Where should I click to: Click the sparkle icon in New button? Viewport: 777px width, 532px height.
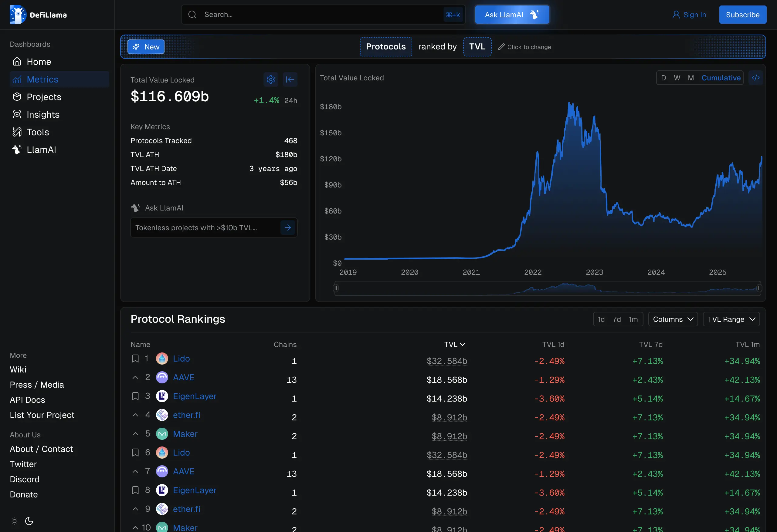tap(136, 47)
